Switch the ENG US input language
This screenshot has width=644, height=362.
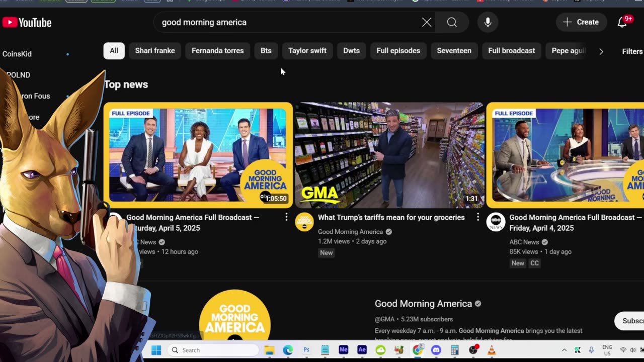(x=607, y=350)
